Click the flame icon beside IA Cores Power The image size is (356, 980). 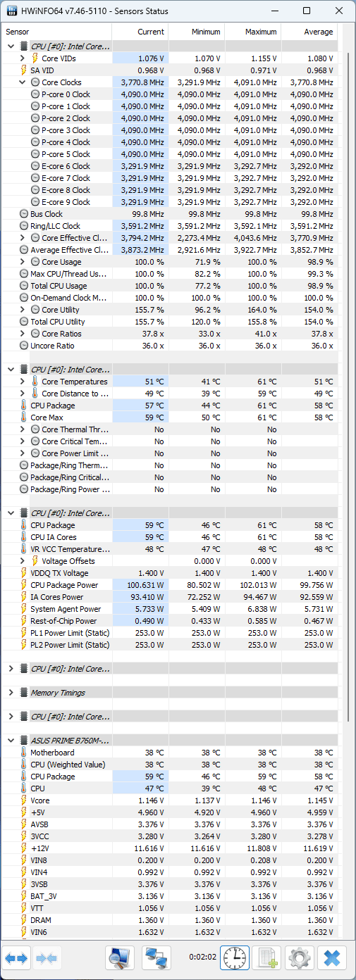tap(24, 597)
